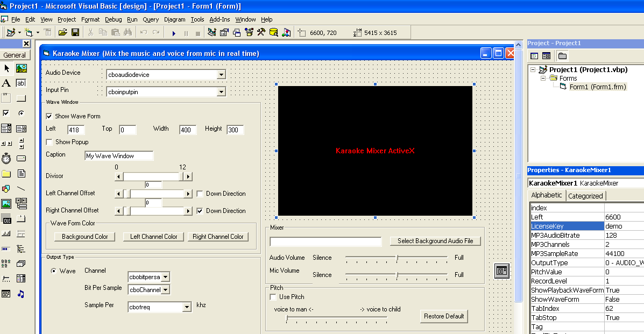Toggle the Show Wave Form checkbox

[49, 116]
